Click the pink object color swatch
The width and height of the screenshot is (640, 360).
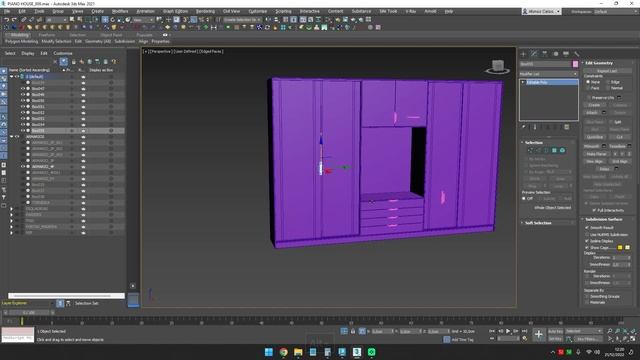pyautogui.click(x=576, y=64)
